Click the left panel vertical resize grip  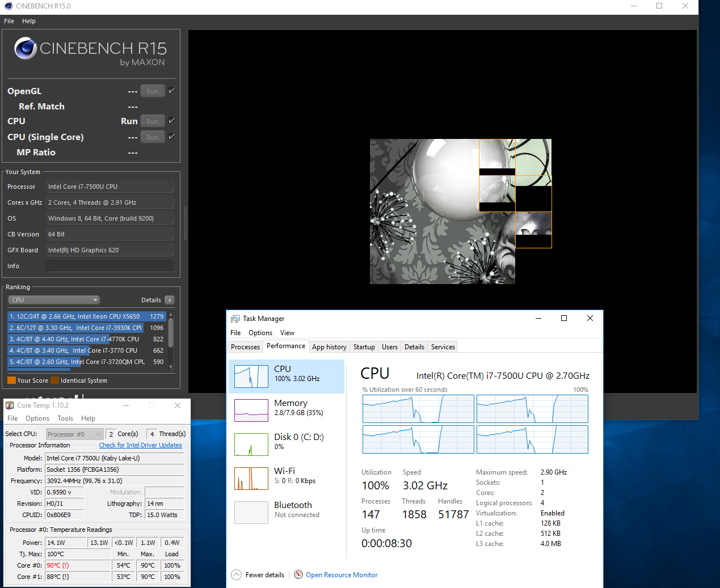pyautogui.click(x=185, y=223)
